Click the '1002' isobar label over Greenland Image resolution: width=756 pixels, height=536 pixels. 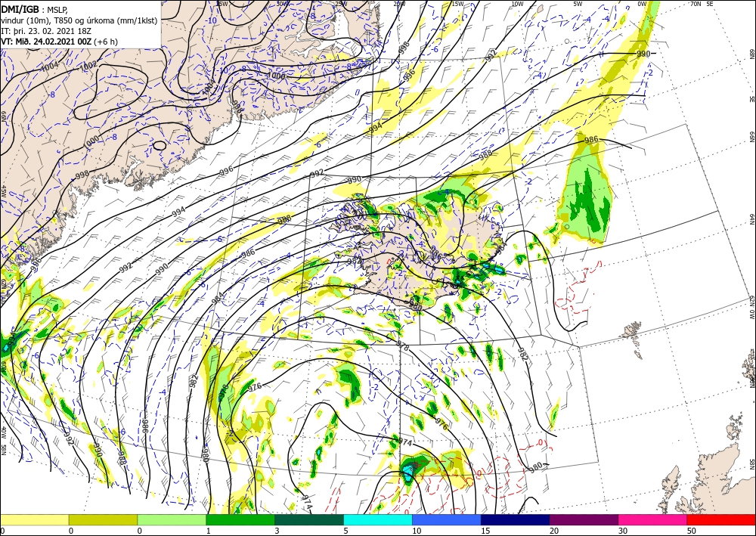click(x=88, y=64)
